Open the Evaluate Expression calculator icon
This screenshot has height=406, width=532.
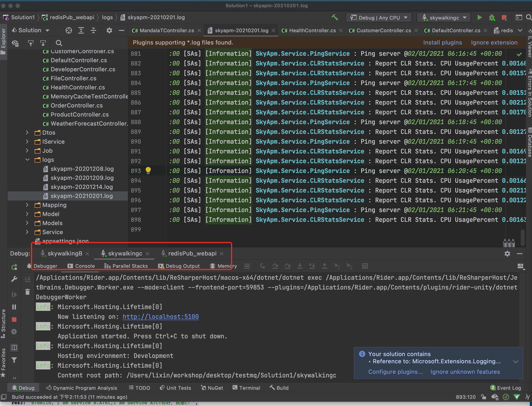pyautogui.click(x=365, y=266)
